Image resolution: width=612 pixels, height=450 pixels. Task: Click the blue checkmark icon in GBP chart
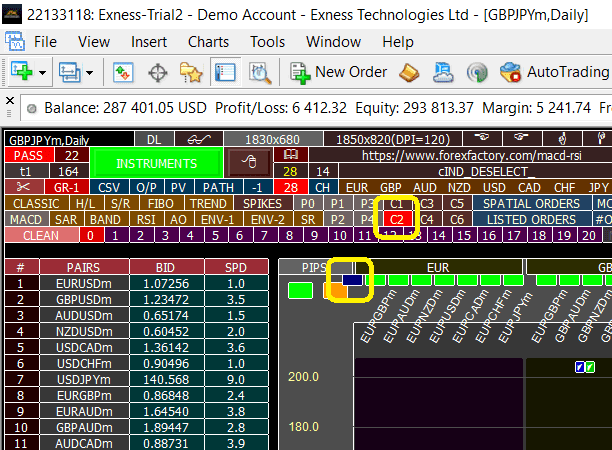[580, 367]
